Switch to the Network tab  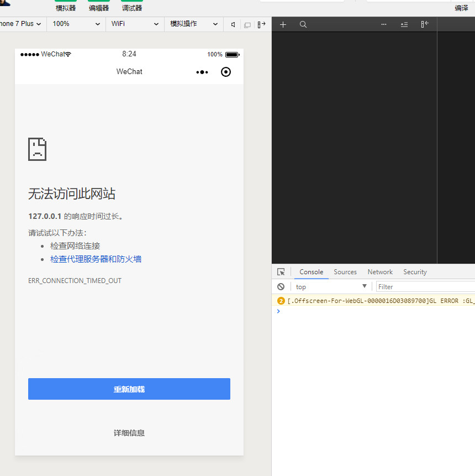380,272
